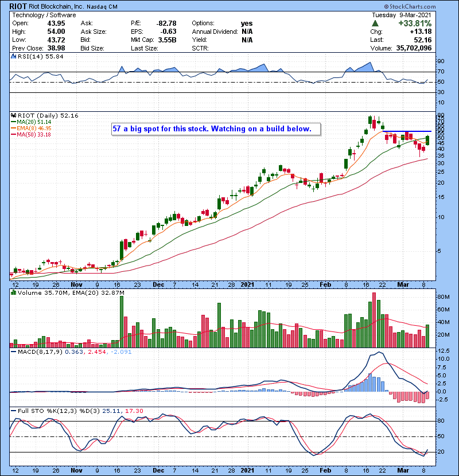The width and height of the screenshot is (459, 476).
Task: Click the RSI 70 overbought level label
Action: coord(441,72)
